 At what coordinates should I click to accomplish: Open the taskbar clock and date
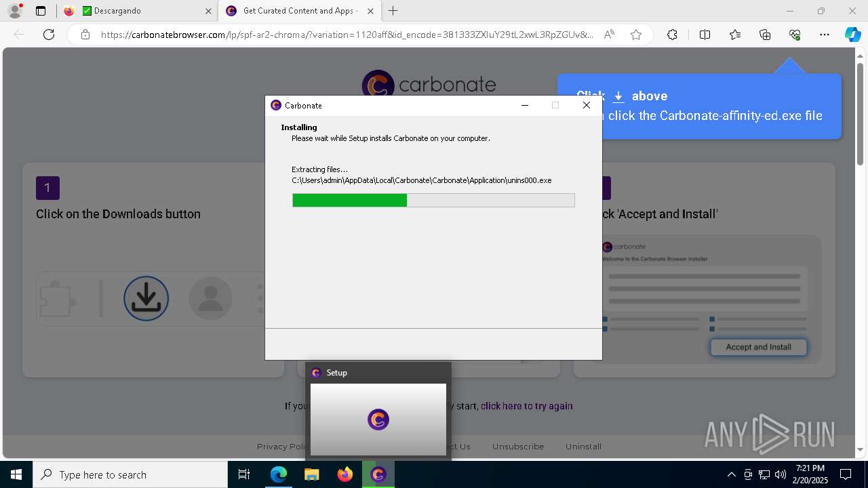tap(810, 474)
